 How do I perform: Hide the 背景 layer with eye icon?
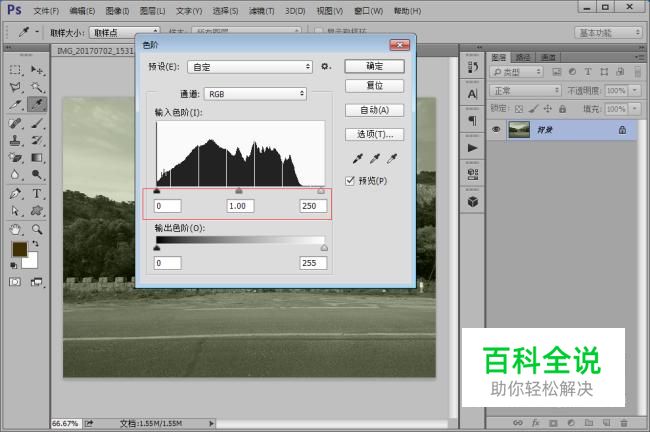click(496, 129)
